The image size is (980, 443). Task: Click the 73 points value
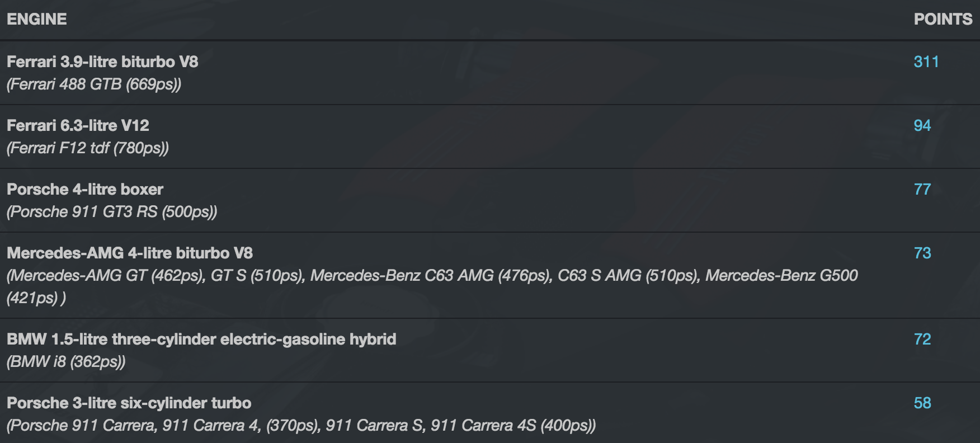pyautogui.click(x=922, y=253)
